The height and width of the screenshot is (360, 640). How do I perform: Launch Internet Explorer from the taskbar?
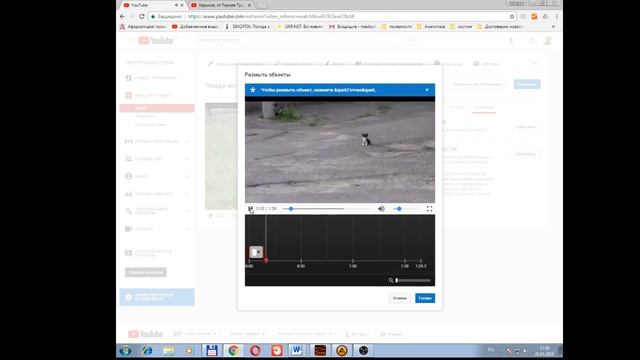click(x=147, y=350)
